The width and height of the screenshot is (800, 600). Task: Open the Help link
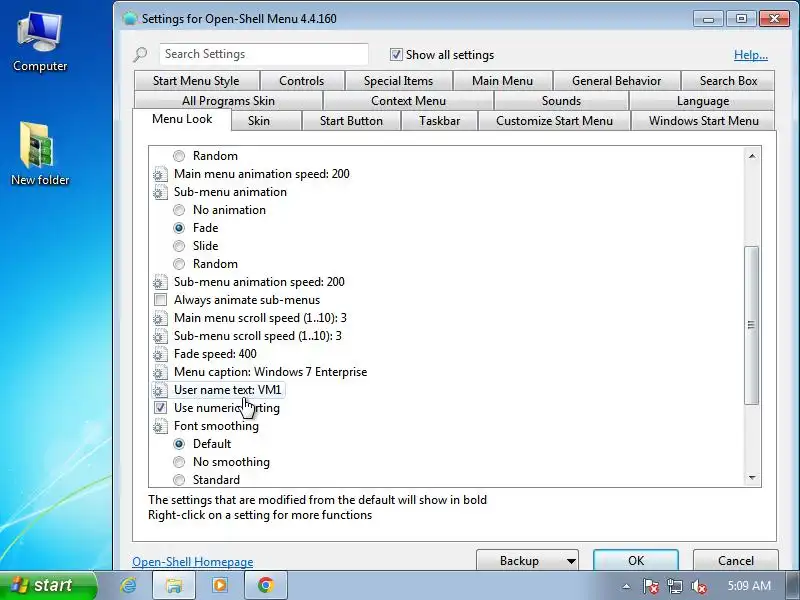click(x=751, y=55)
